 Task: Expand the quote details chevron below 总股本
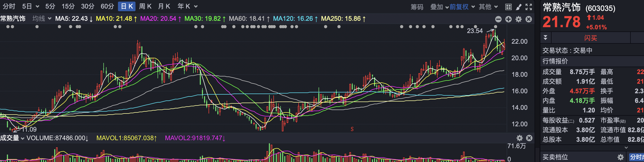[x=626, y=147]
